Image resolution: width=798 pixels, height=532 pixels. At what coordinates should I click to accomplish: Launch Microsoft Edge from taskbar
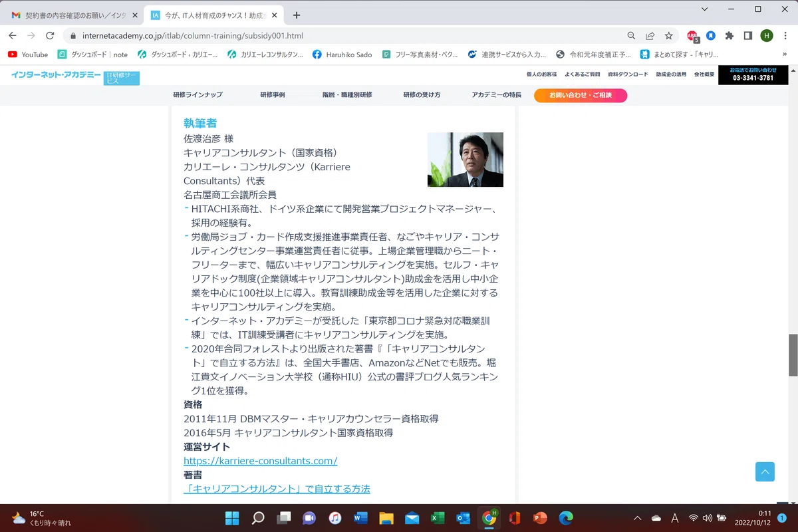tap(565, 518)
